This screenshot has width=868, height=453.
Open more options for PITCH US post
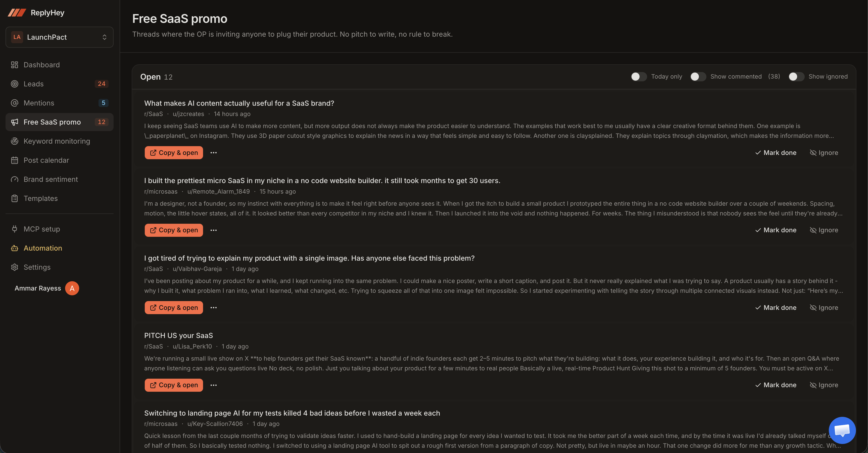(214, 385)
